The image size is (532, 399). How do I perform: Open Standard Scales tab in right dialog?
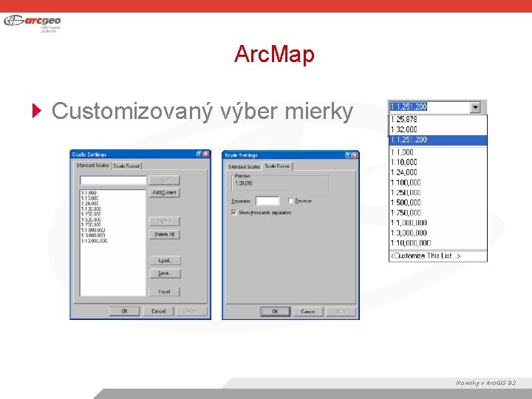[x=244, y=166]
